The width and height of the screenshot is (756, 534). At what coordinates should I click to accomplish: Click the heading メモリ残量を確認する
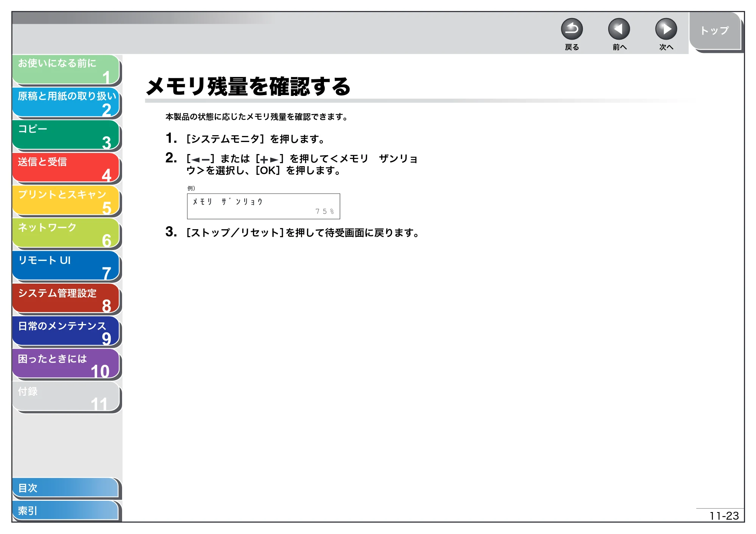point(248,86)
